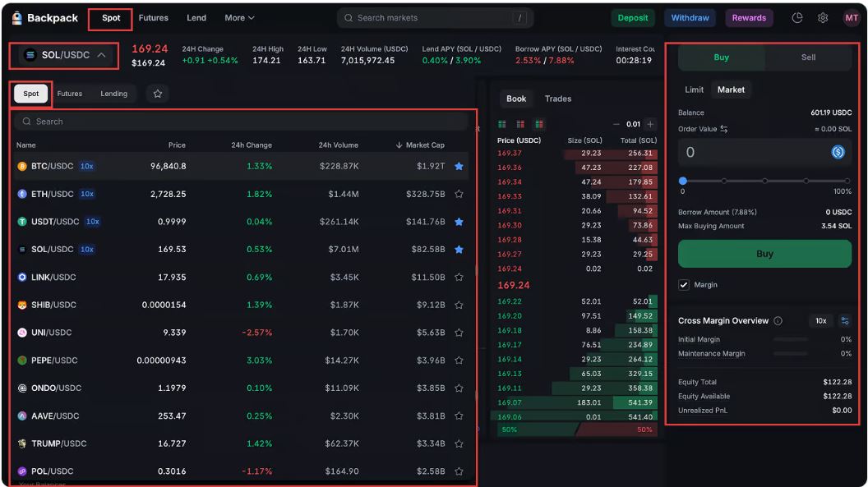The height and width of the screenshot is (487, 868).
Task: Choose the Limit order type
Action: (x=695, y=90)
